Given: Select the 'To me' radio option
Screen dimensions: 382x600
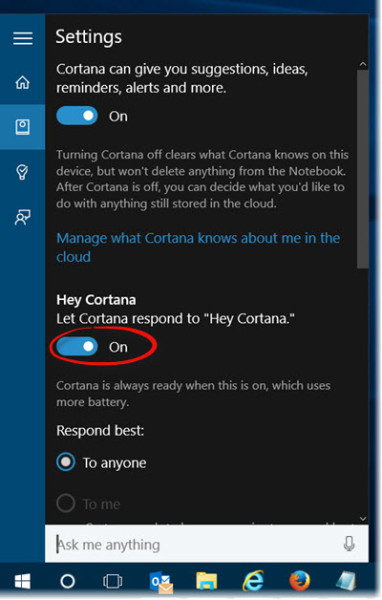Looking at the screenshot, I should [65, 503].
